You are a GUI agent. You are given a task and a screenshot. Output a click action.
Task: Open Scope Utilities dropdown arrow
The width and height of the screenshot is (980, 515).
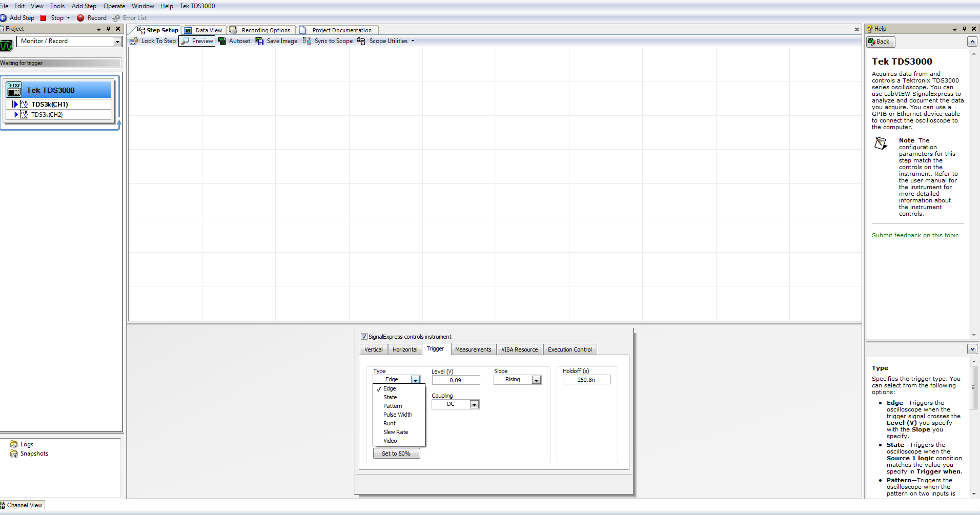tap(413, 41)
